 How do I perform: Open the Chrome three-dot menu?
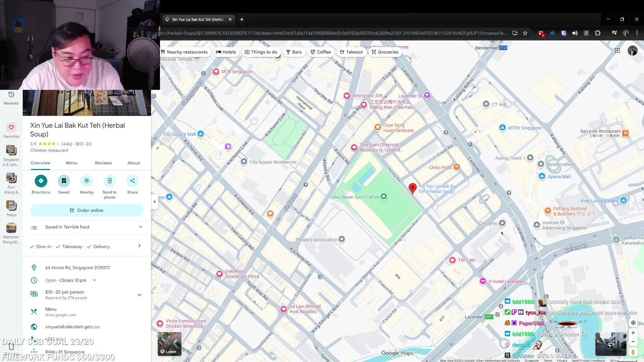636,33
